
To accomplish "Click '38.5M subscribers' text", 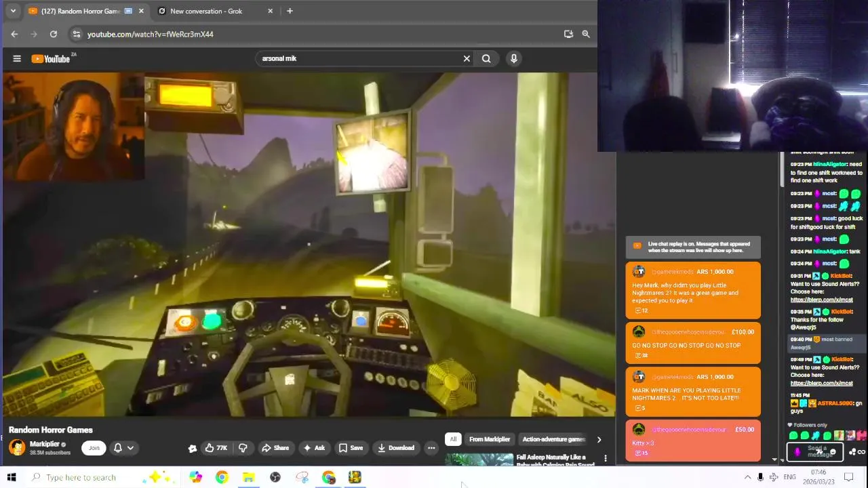I will [50, 453].
